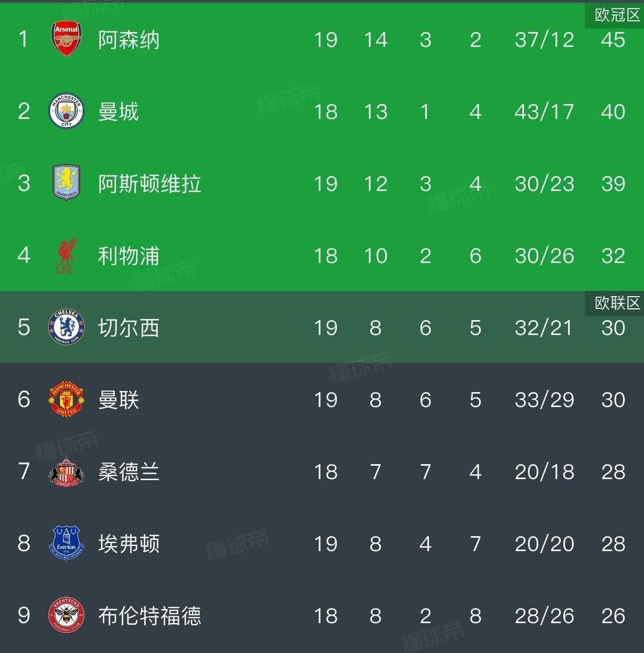
Task: Click the 欧联区 zone label
Action: [617, 303]
